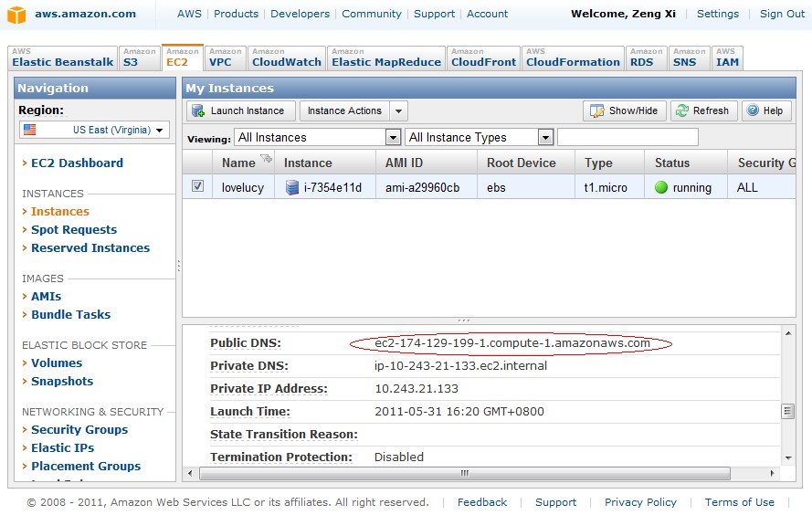Open the Products top menu

tap(236, 14)
